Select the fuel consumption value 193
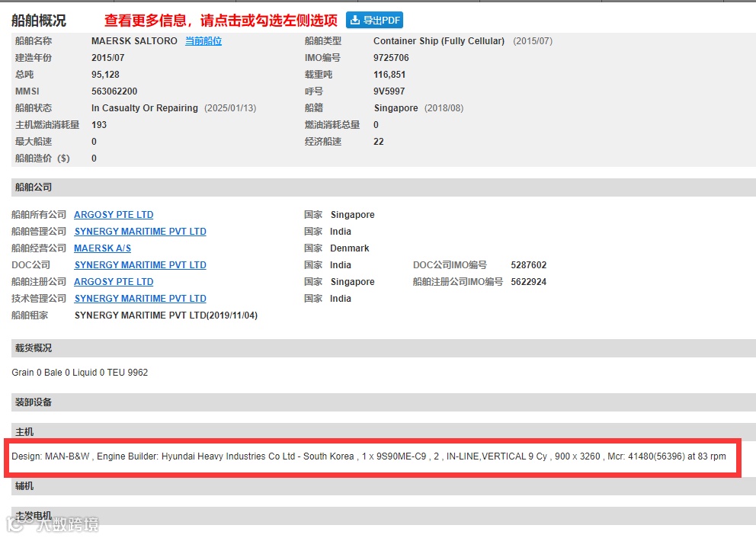Image resolution: width=756 pixels, height=538 pixels. (x=99, y=125)
